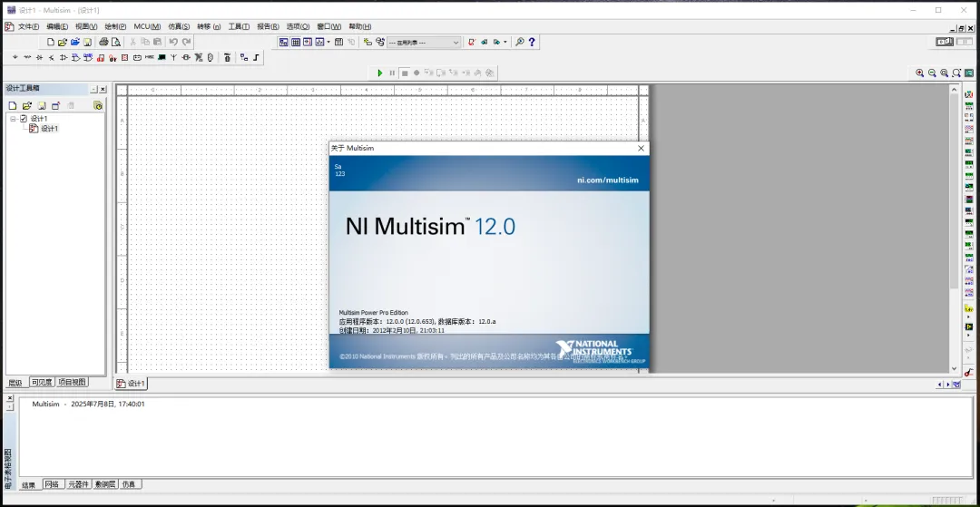This screenshot has height=507, width=980.
Task: Open the Find examples magnifier icon
Action: tap(519, 42)
